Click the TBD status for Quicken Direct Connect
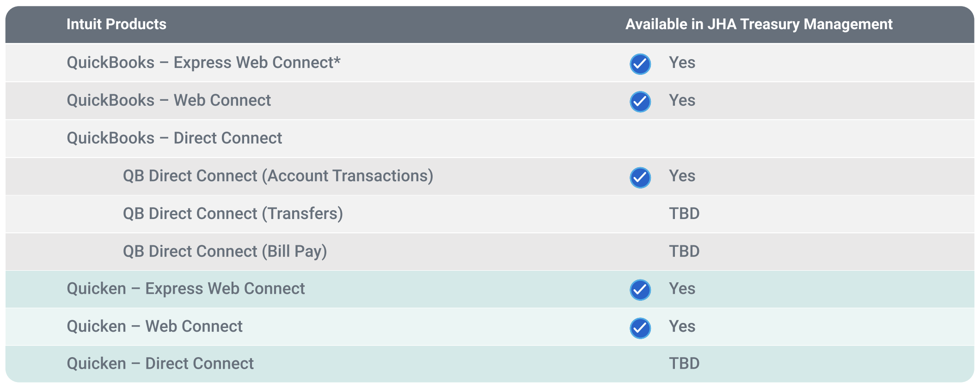This screenshot has width=980, height=389. click(x=684, y=364)
